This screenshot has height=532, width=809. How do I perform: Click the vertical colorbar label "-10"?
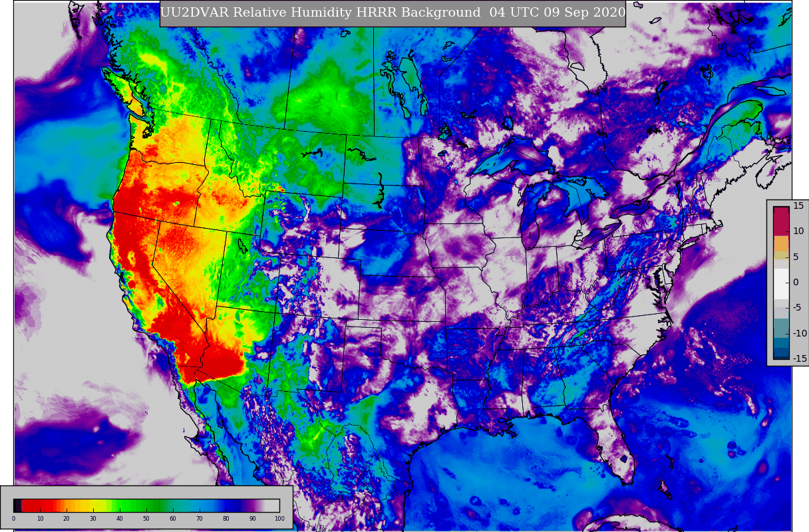tap(799, 333)
